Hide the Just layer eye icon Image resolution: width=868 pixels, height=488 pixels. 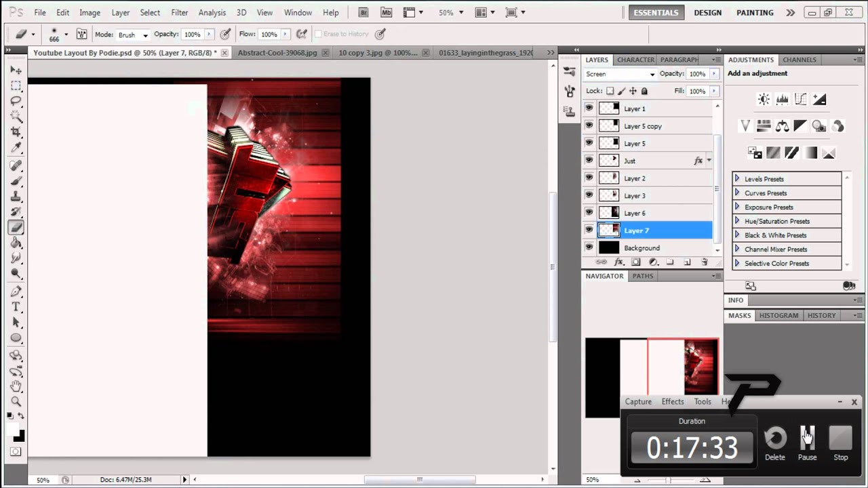pyautogui.click(x=589, y=161)
